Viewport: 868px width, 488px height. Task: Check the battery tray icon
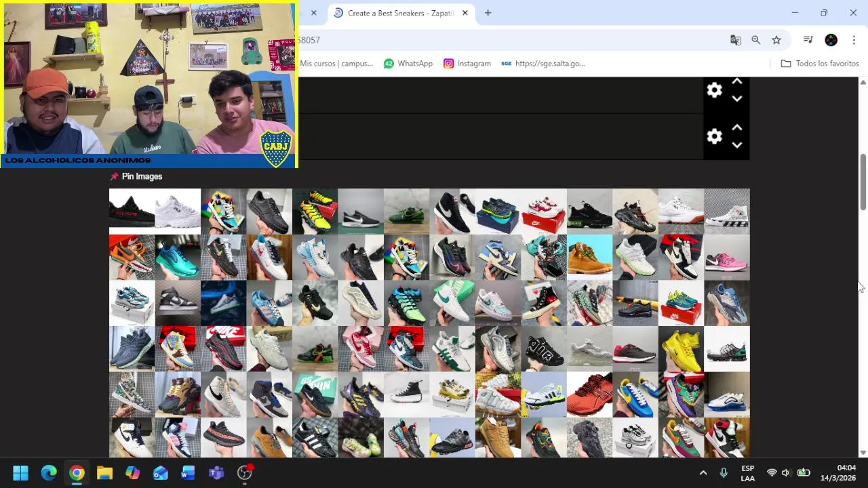click(804, 473)
